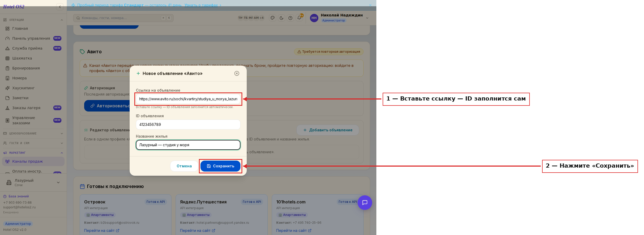
Task: Close the «Новое объявление Авито» dialog
Action: 237,73
